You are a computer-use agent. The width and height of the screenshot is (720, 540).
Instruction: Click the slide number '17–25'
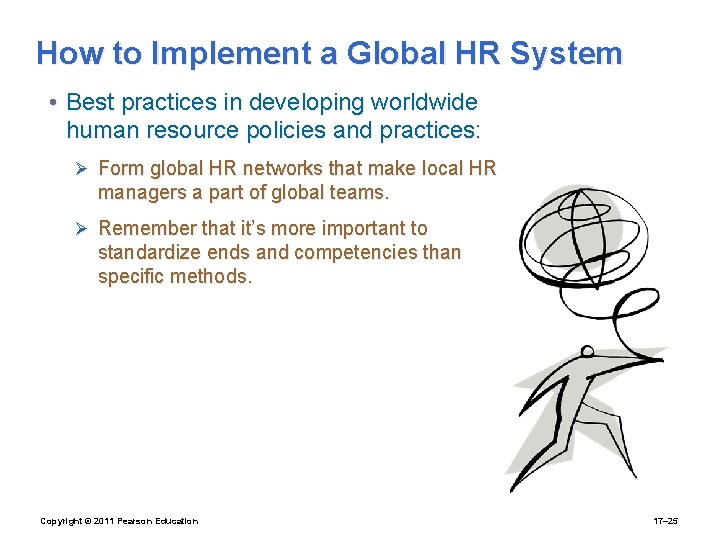point(666,521)
